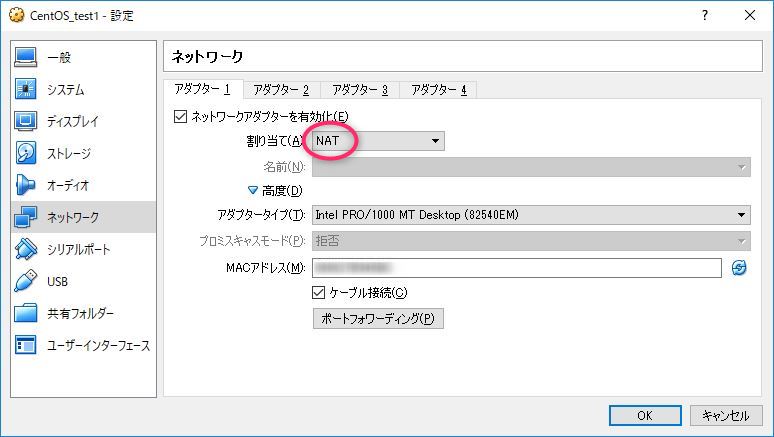
Task: Open the アダプタータイプ dropdown
Action: [531, 215]
